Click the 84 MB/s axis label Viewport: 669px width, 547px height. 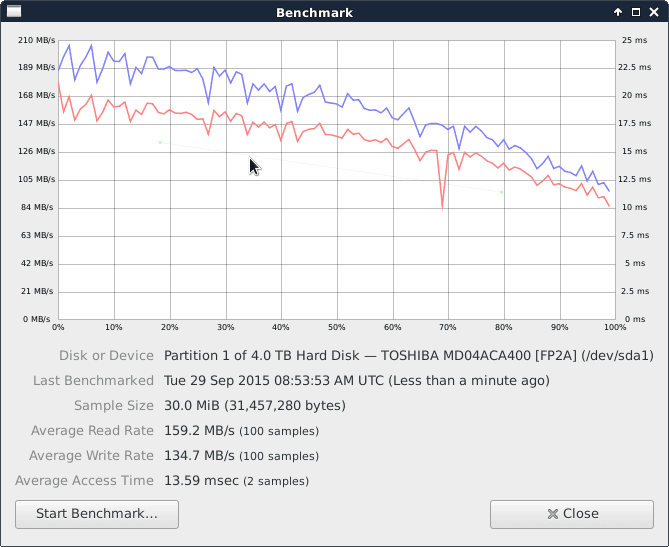38,207
